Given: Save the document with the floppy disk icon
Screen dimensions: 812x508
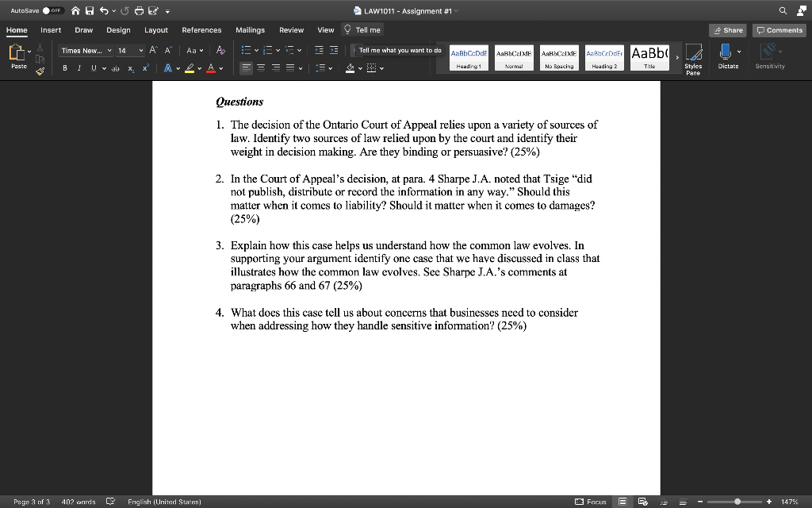Looking at the screenshot, I should [90, 10].
